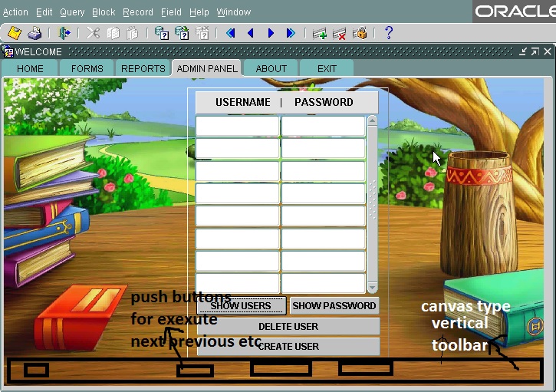Click the Lock Record padlock icon
This screenshot has height=392, width=556.
pyautogui.click(x=360, y=33)
